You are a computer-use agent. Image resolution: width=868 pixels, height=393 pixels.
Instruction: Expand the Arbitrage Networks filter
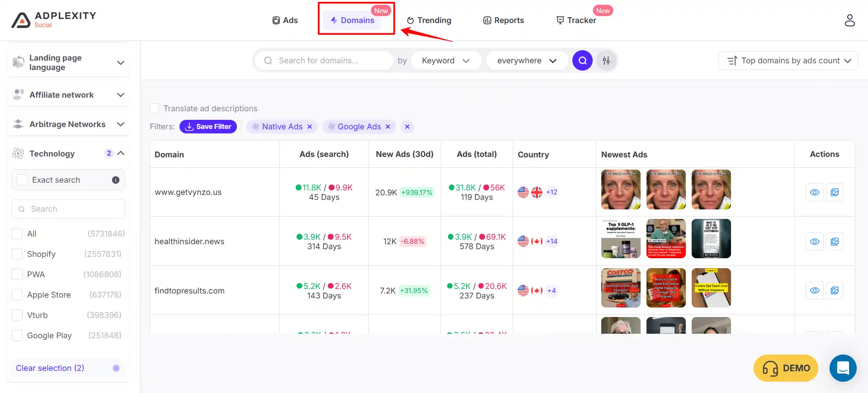[68, 124]
